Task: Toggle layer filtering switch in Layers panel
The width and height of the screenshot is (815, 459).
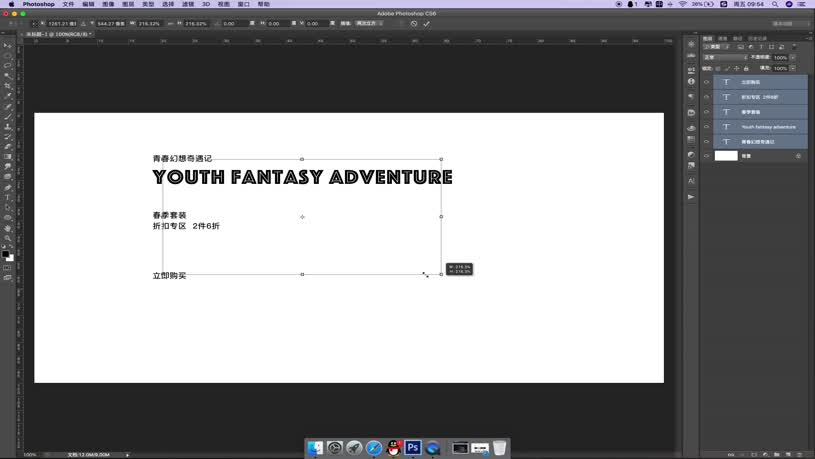Action: pos(794,47)
